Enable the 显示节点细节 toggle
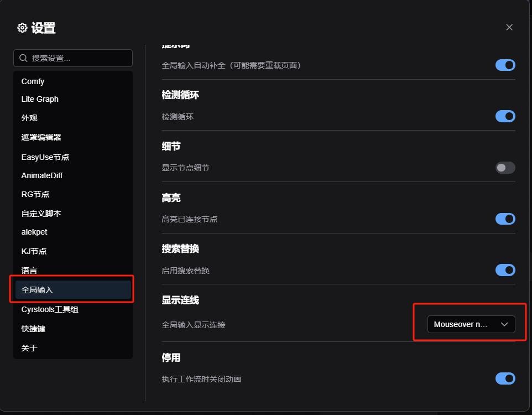 pos(505,168)
